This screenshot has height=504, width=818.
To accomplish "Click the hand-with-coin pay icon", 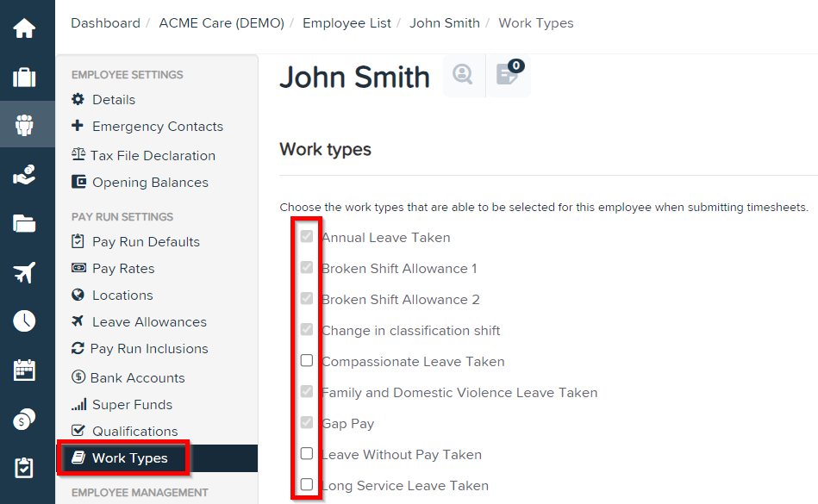I will point(25,173).
